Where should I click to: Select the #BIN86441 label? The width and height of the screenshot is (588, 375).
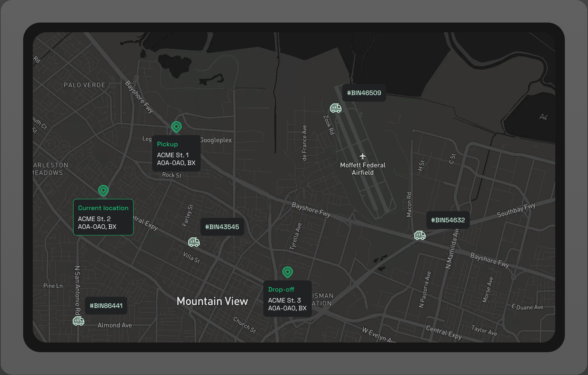[106, 306]
